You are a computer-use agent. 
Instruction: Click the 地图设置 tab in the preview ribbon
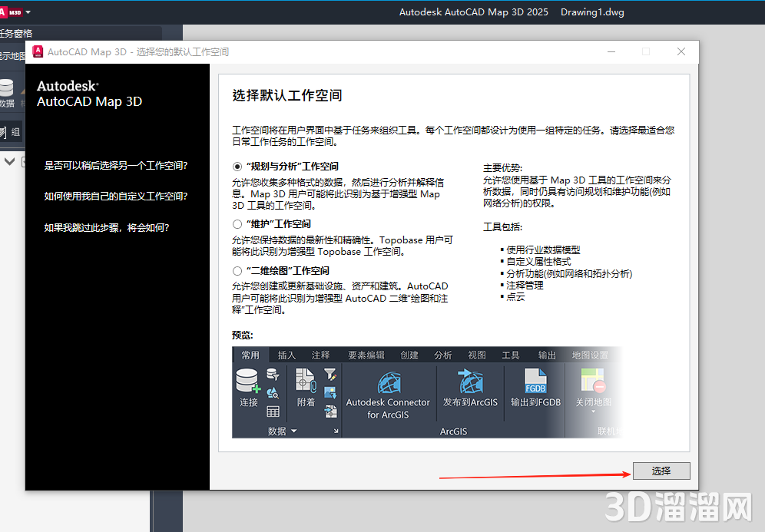tap(590, 355)
